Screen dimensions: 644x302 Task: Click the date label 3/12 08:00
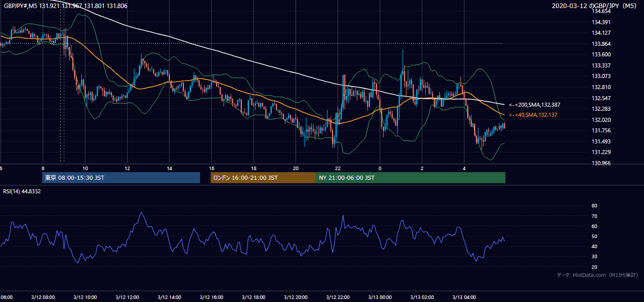(x=43, y=297)
